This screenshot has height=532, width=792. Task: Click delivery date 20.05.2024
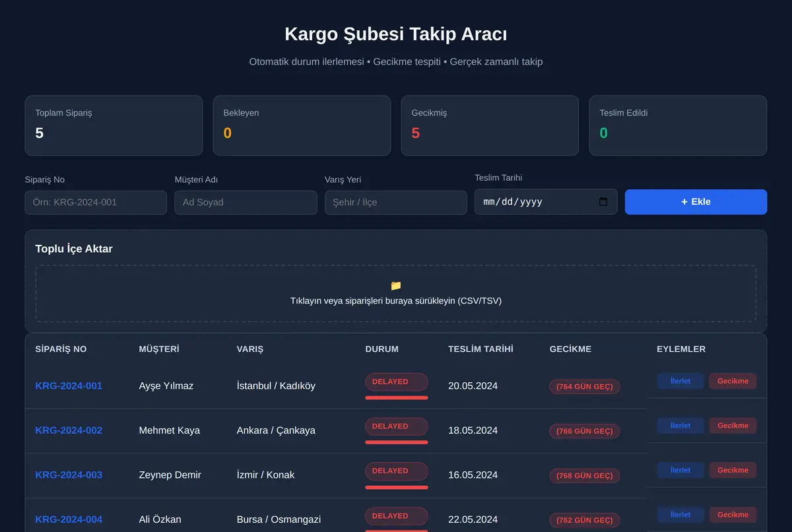(x=473, y=385)
